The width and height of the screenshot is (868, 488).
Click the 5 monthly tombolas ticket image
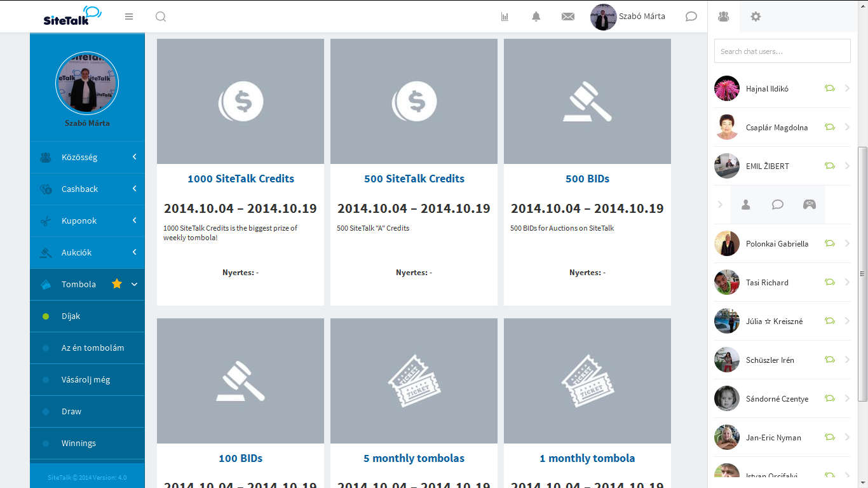point(414,381)
